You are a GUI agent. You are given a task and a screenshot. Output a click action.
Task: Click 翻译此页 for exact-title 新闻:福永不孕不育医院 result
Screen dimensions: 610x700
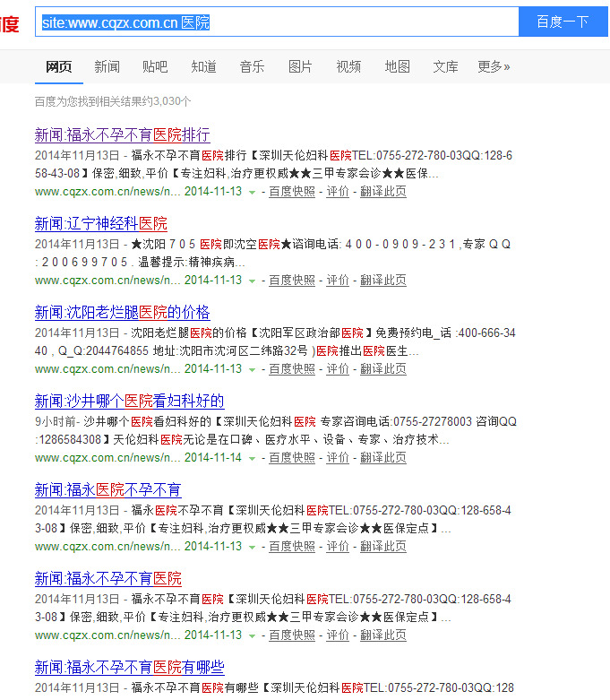coord(383,635)
